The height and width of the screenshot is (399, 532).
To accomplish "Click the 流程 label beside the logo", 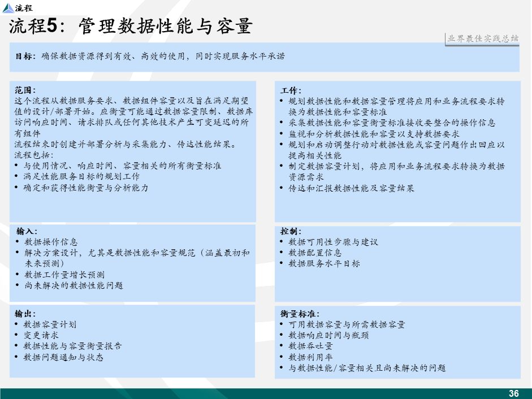I will [x=24, y=8].
